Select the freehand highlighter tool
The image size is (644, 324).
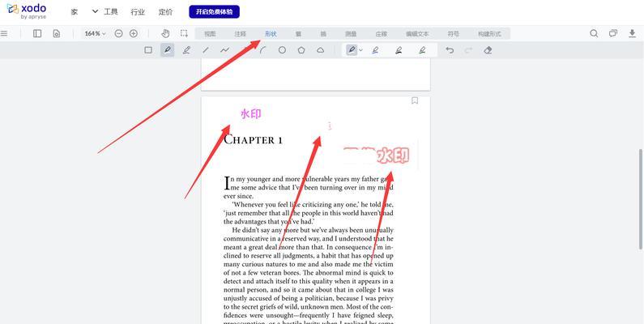coord(186,50)
